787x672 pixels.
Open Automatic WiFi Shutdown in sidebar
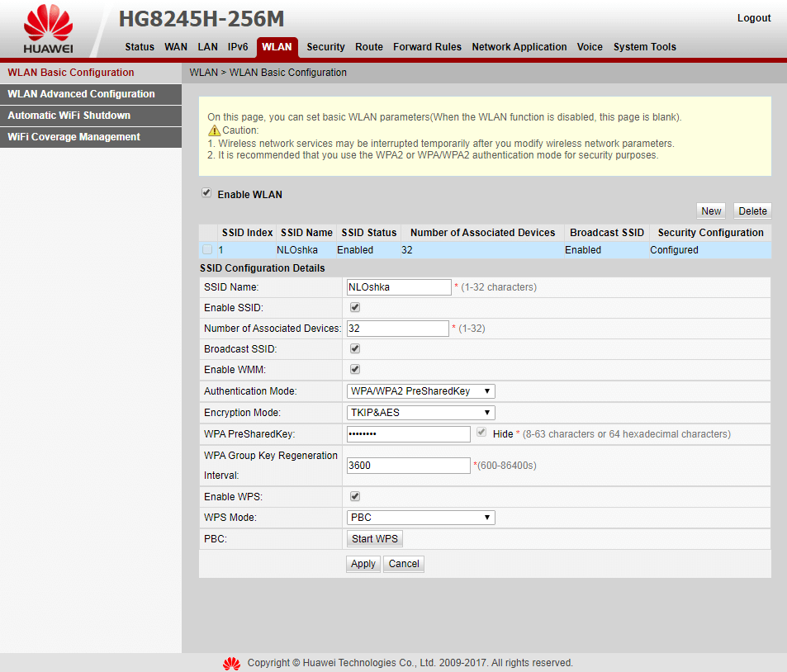point(91,116)
